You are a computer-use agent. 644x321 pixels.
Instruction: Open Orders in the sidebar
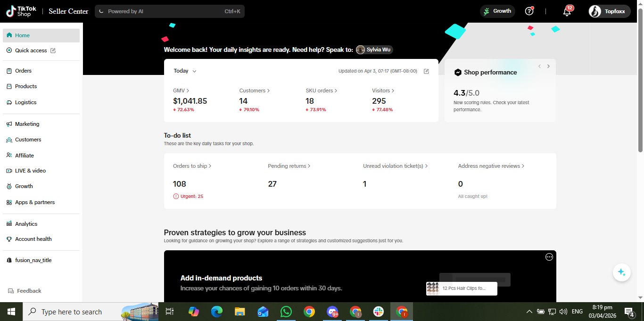[x=23, y=71]
